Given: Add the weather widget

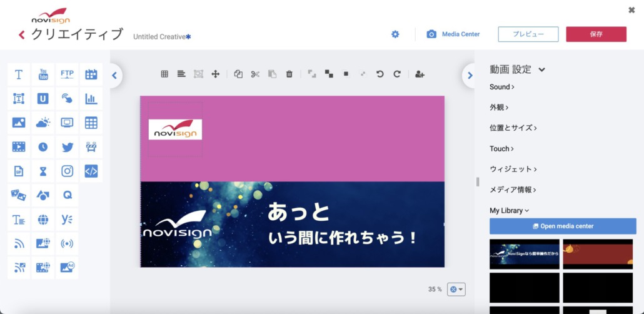Looking at the screenshot, I should point(43,123).
